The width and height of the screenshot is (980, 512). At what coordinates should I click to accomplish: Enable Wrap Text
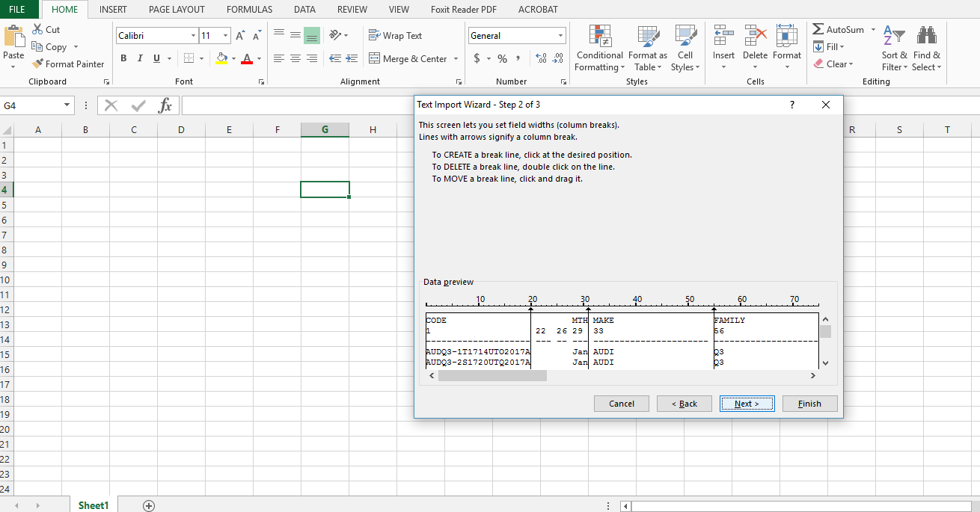tap(396, 35)
